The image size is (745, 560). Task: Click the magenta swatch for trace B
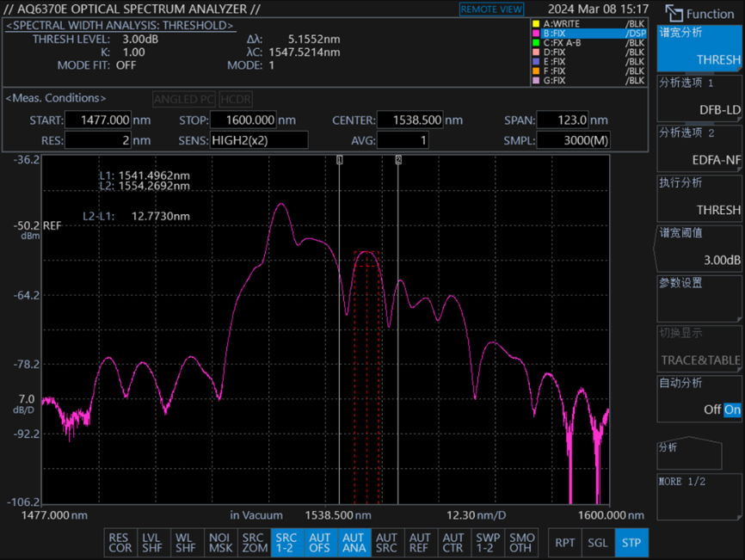536,34
